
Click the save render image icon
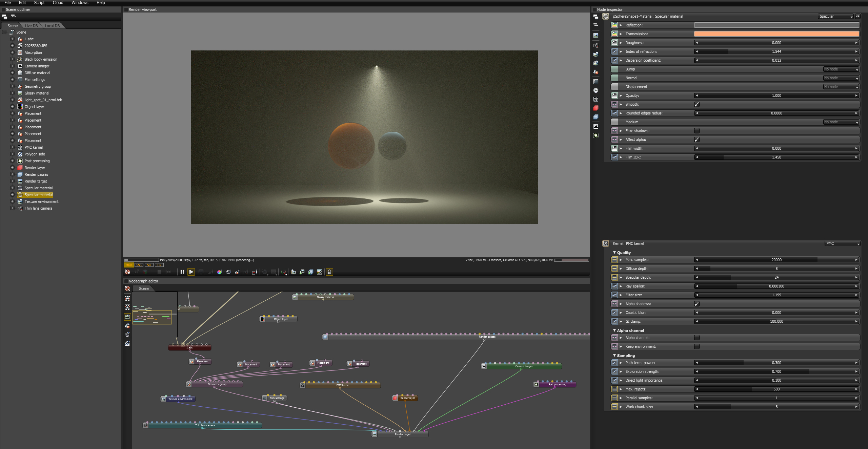coord(302,272)
